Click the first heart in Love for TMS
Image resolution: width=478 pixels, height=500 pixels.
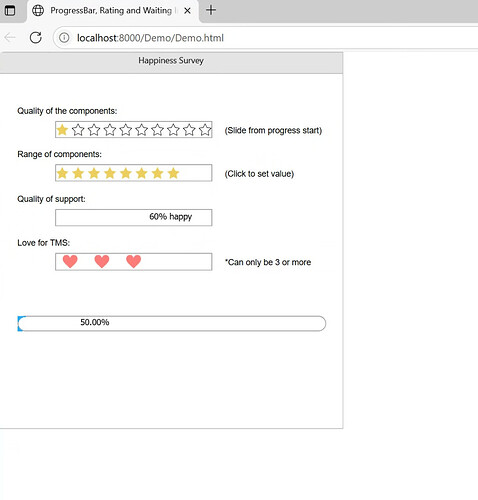tap(70, 262)
